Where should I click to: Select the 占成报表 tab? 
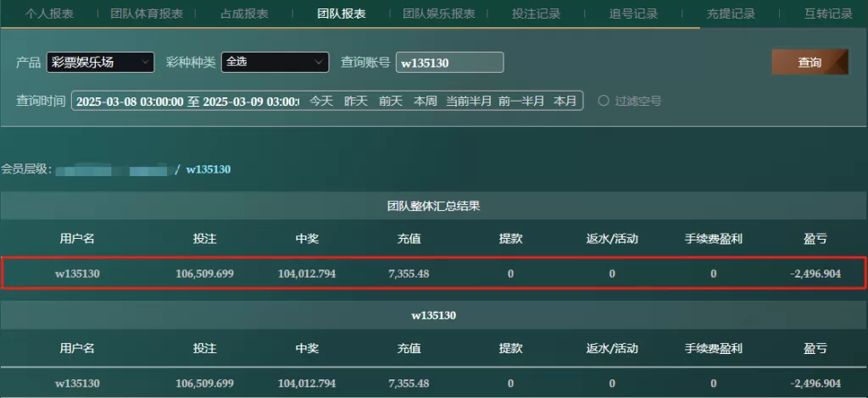click(x=244, y=14)
